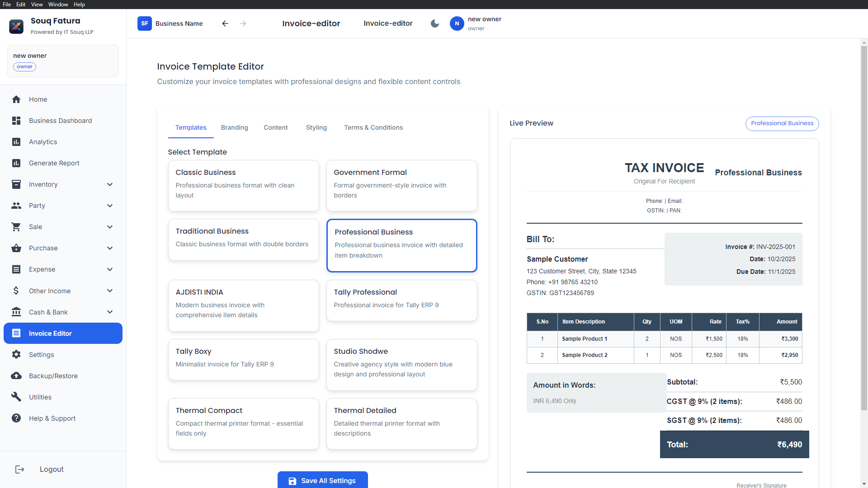The image size is (868, 488).
Task: Switch to the Branding tab
Action: [x=234, y=128]
